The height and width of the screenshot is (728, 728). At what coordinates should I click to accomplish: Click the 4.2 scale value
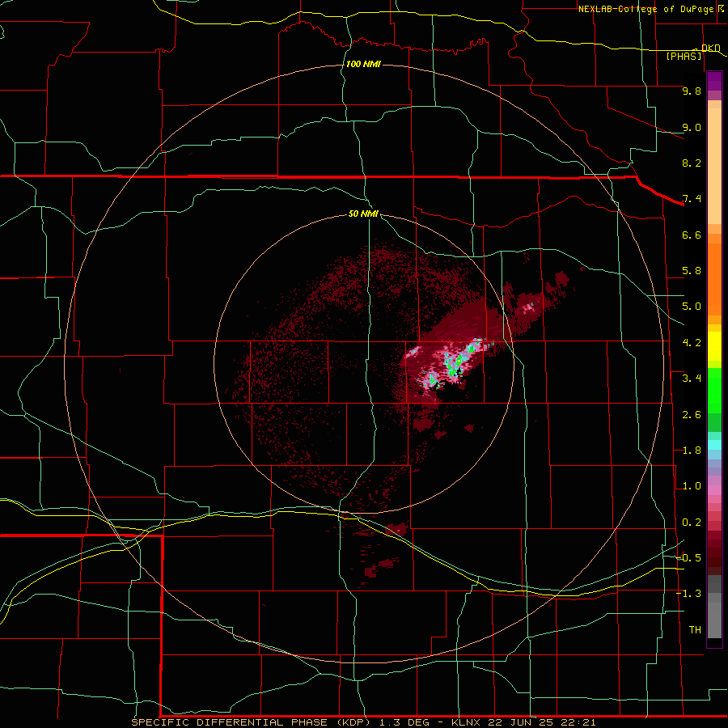tap(692, 343)
